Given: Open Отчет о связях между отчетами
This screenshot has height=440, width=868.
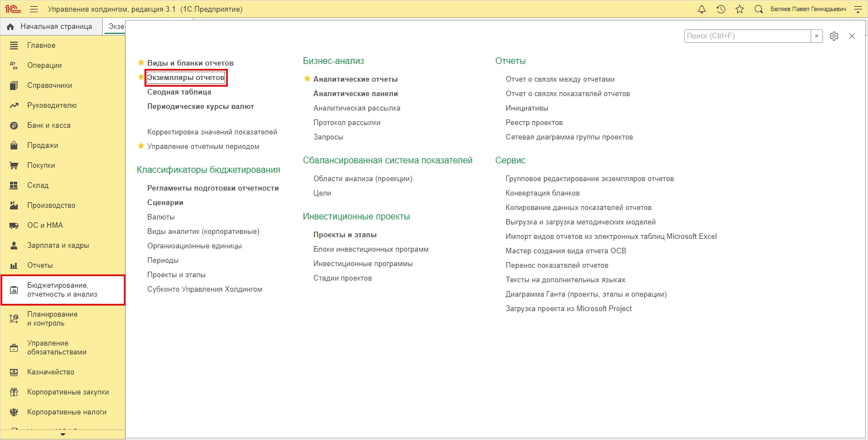Looking at the screenshot, I should point(560,79).
